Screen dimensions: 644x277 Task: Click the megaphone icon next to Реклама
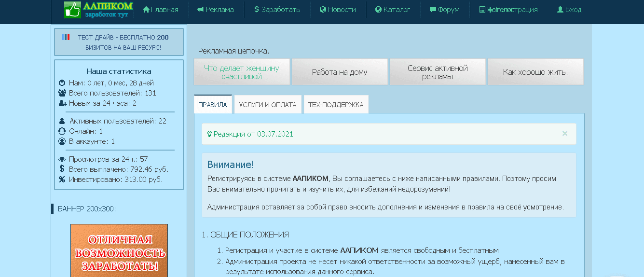pyautogui.click(x=201, y=10)
